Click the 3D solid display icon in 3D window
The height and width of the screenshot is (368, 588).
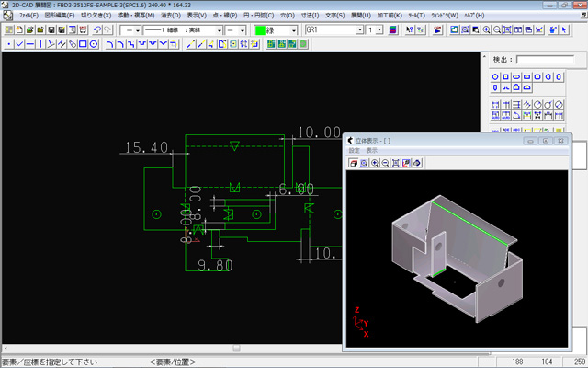[x=353, y=163]
